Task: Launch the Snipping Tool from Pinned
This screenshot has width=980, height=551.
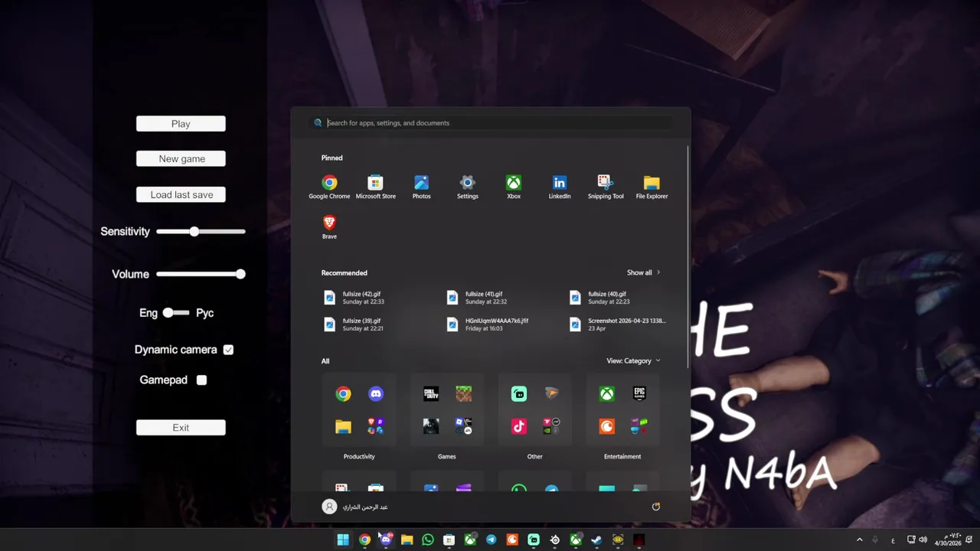Action: [606, 187]
